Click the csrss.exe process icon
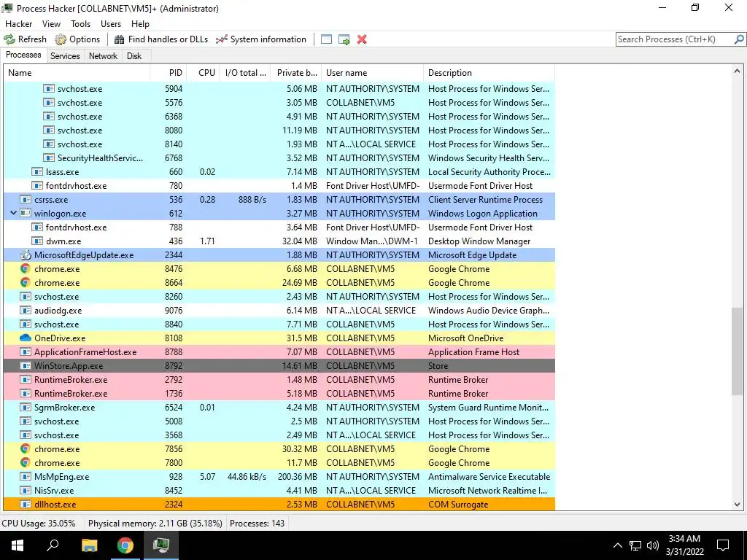 point(26,200)
